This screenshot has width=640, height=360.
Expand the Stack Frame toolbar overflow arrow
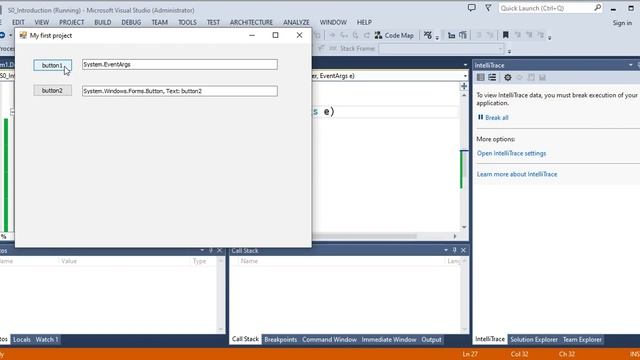click(x=509, y=51)
